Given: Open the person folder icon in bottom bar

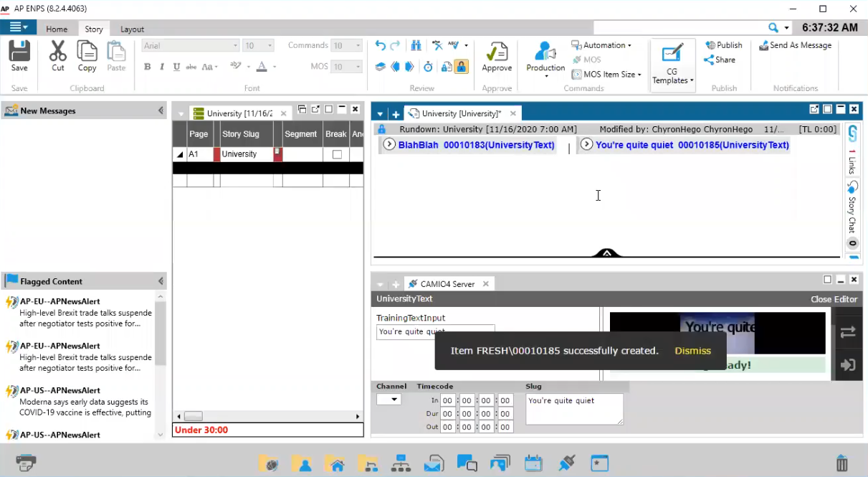Looking at the screenshot, I should pyautogui.click(x=302, y=463).
